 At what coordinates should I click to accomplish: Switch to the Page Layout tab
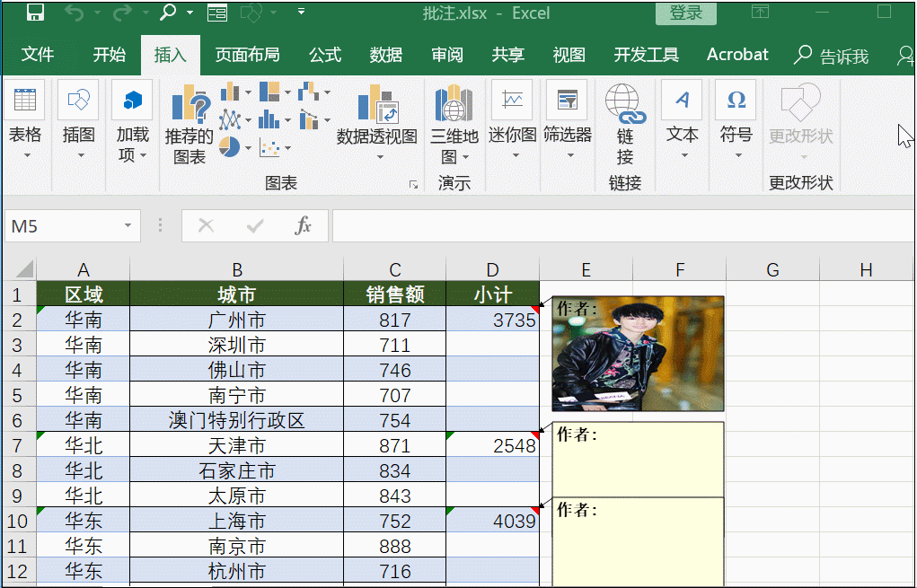247,55
